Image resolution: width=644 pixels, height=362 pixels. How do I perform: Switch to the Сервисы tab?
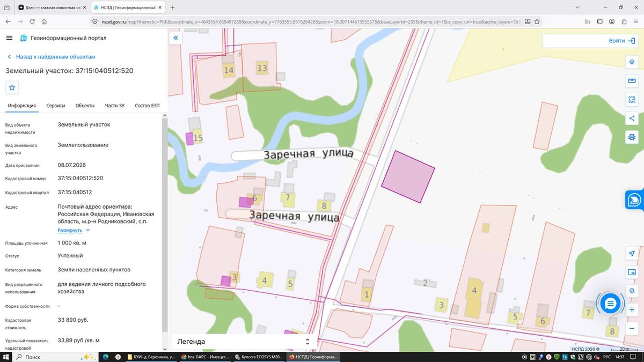pyautogui.click(x=56, y=106)
